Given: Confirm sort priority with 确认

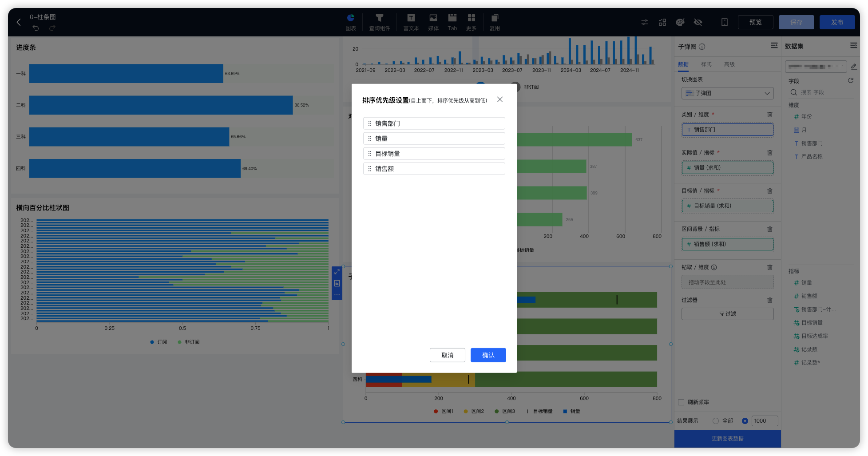Looking at the screenshot, I should (488, 355).
